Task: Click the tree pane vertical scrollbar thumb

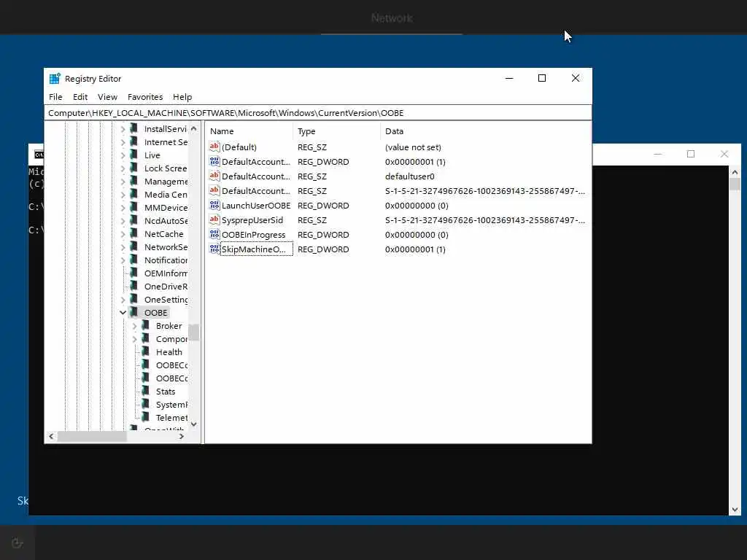Action: (x=193, y=332)
